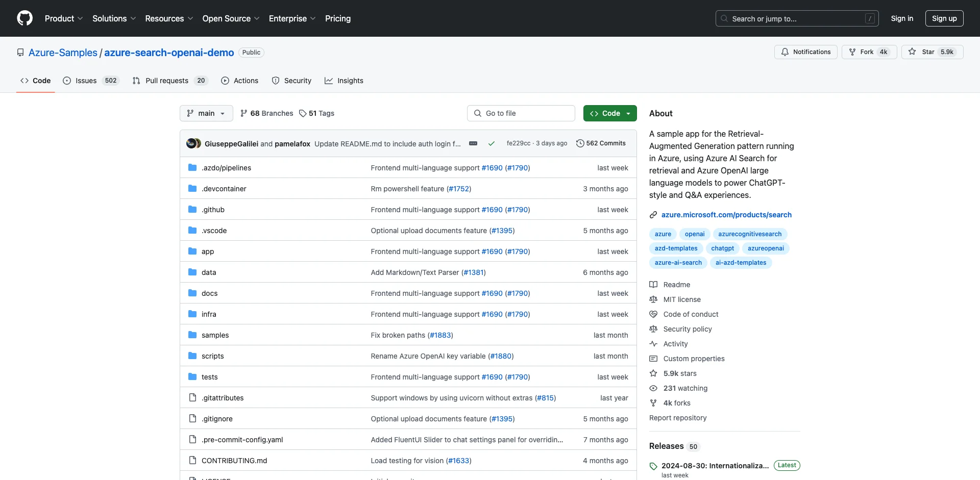980x480 pixels.
Task: Open the Releases heading
Action: coord(666,446)
